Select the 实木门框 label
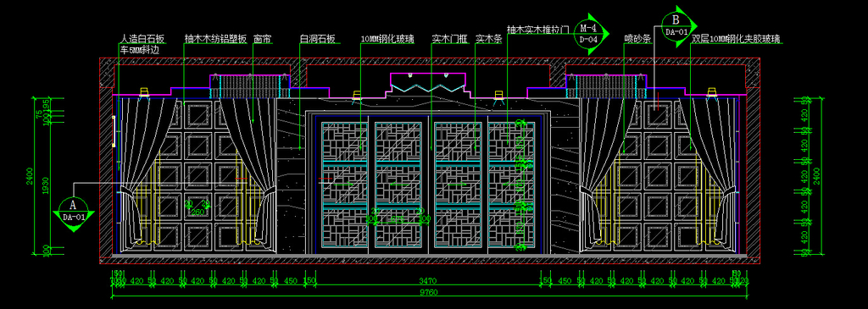Screen dimensions: 868x309 click(449, 39)
